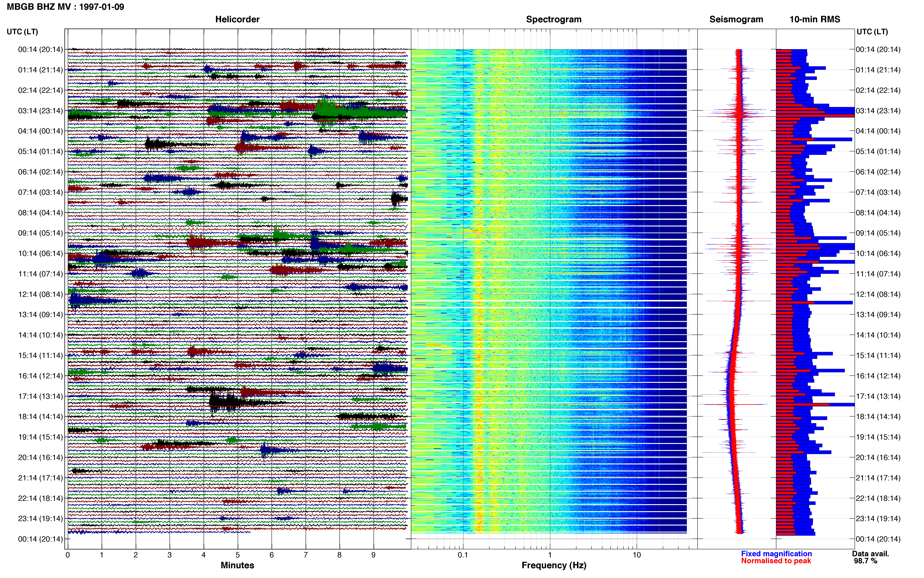924x578 pixels.
Task: Click the 0.1 tick on the Frequency axis
Action: (463, 555)
